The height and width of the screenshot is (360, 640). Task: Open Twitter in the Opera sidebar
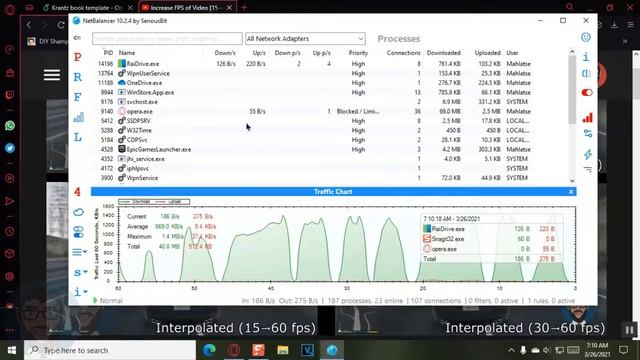[10, 148]
